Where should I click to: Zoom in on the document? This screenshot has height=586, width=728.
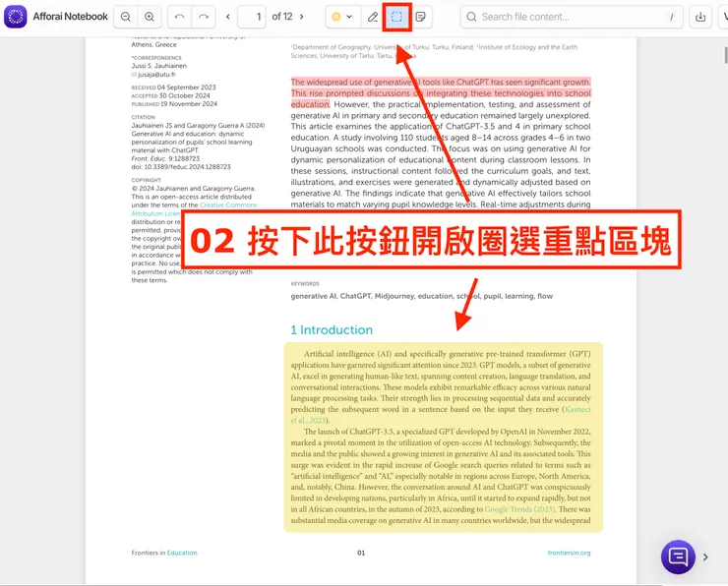point(150,17)
